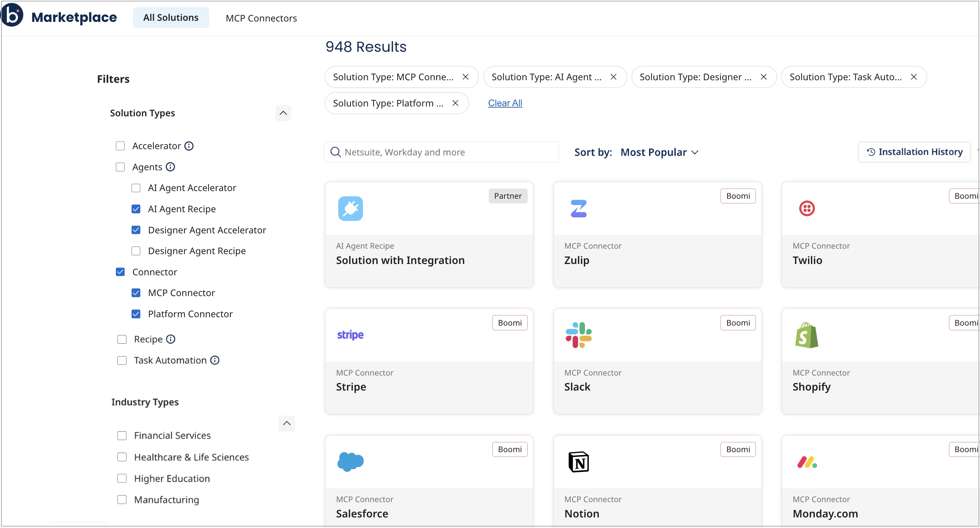Show info for Accelerator solution type
The height and width of the screenshot is (528, 980).
click(189, 146)
